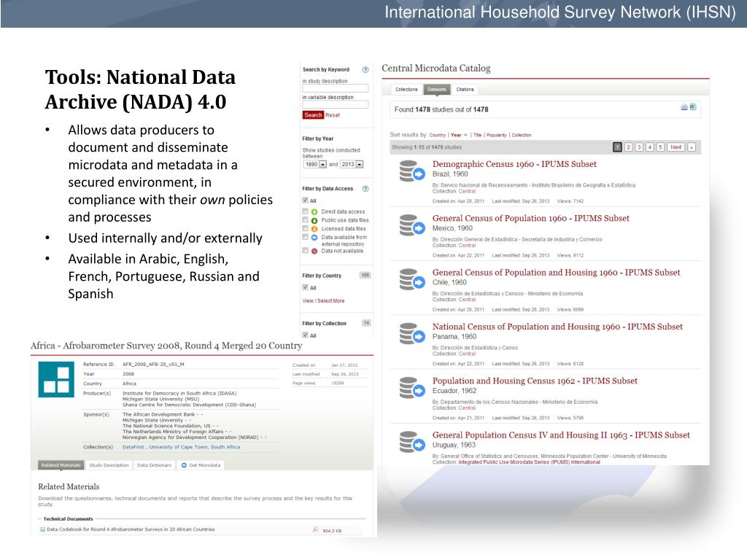Click the 'in study description' search field
The height and width of the screenshot is (560, 747).
(335, 88)
